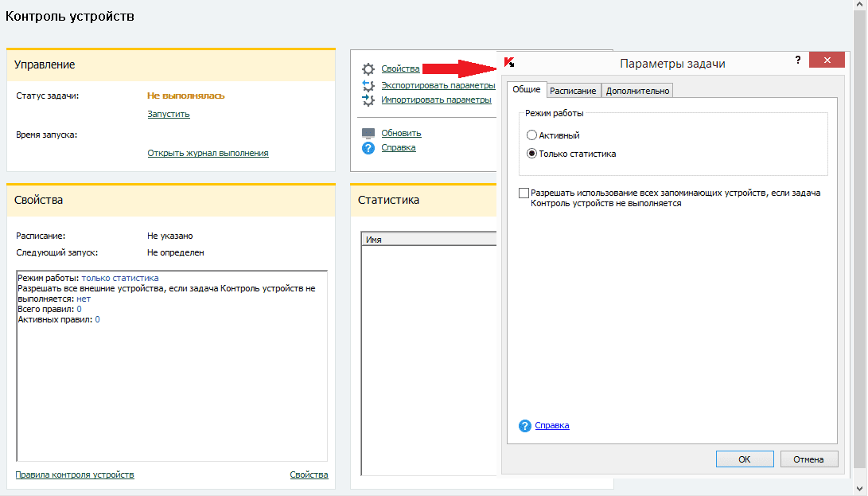Screen dimensions: 868x496
Task: Click the Запустить link
Action: 169,114
